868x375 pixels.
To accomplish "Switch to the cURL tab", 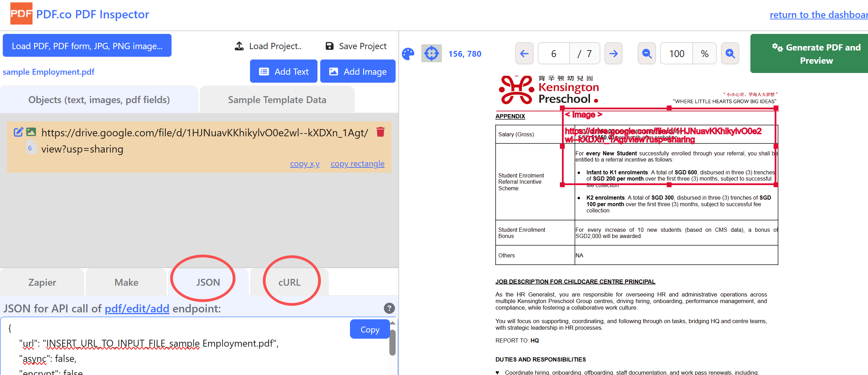I will [289, 282].
